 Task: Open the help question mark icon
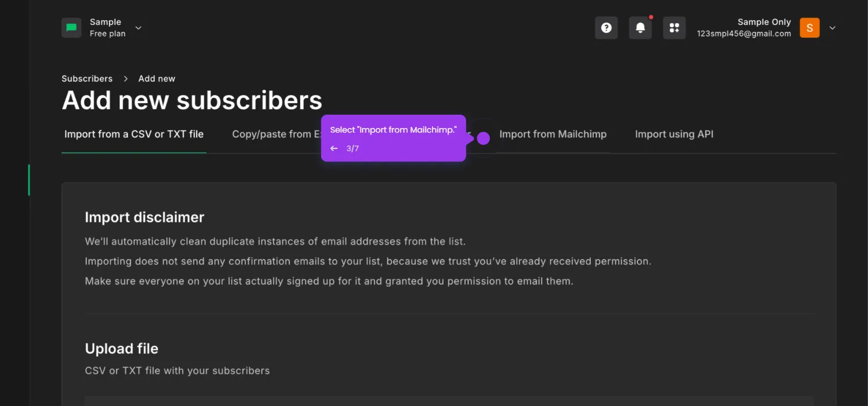pyautogui.click(x=606, y=28)
